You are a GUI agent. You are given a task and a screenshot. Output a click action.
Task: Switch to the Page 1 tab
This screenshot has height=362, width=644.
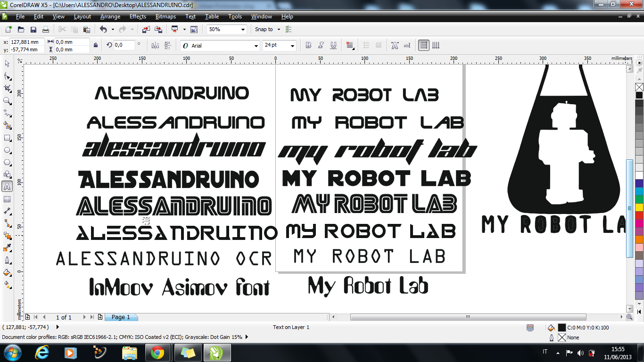pyautogui.click(x=121, y=317)
